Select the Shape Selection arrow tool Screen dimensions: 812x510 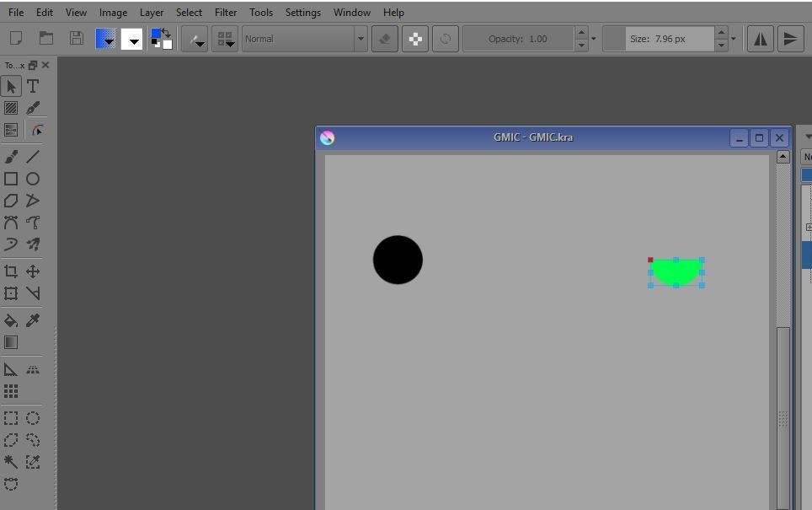point(11,86)
